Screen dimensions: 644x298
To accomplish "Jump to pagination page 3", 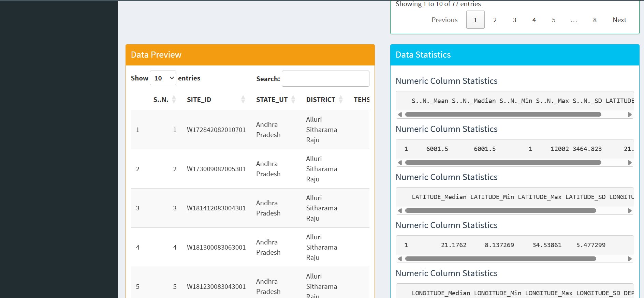I will [514, 20].
